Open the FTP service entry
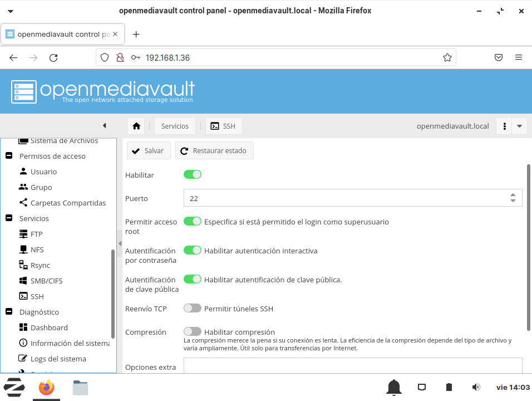 tap(36, 234)
